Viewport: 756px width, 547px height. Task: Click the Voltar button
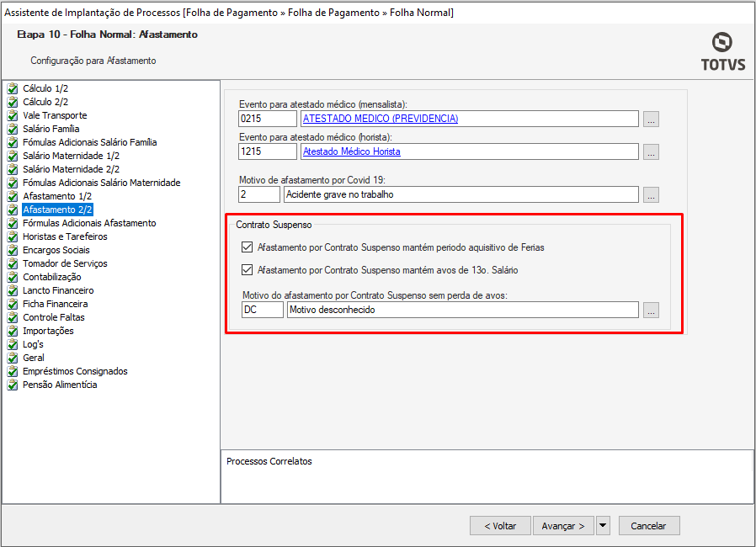[x=500, y=526]
